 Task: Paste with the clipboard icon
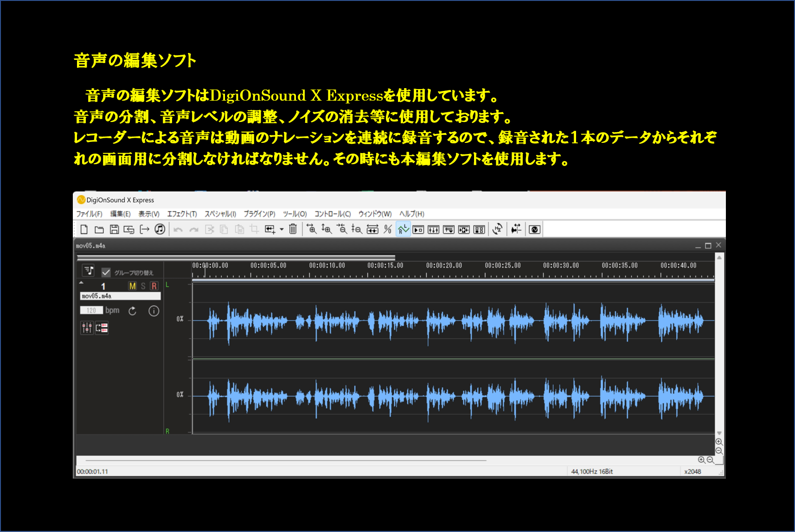click(x=239, y=229)
